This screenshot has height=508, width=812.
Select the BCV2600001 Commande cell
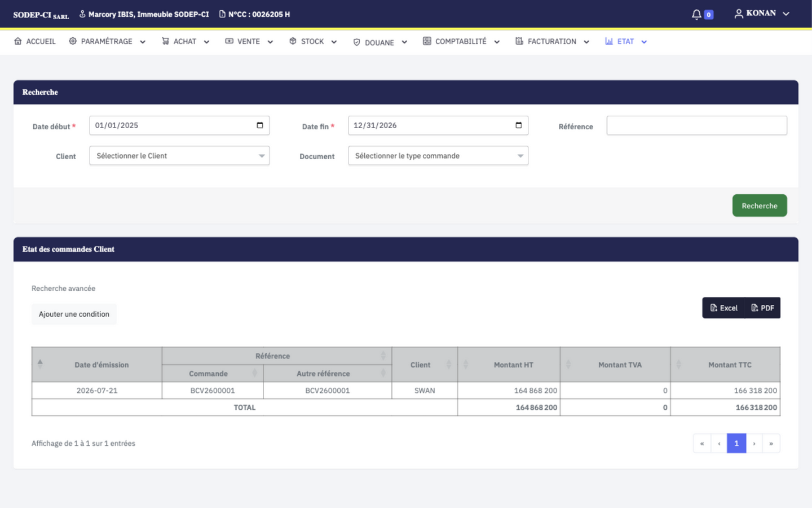tap(213, 391)
